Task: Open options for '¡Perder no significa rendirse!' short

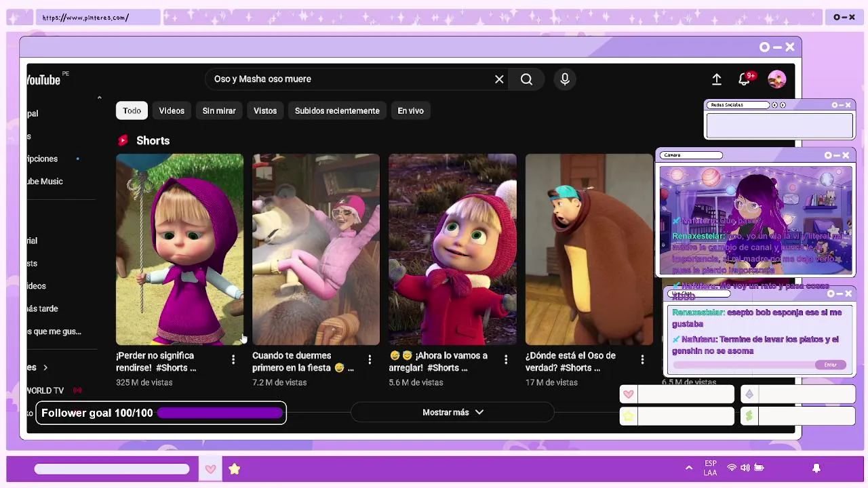Action: pos(233,359)
